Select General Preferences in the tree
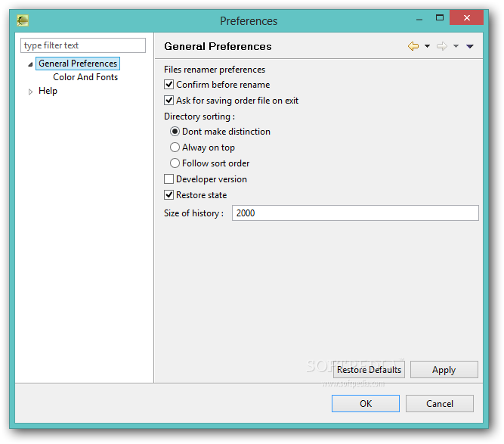This screenshot has height=444, width=504. pos(78,64)
